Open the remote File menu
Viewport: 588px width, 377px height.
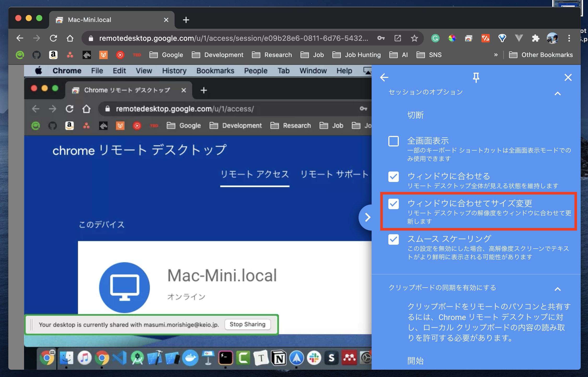pyautogui.click(x=97, y=71)
